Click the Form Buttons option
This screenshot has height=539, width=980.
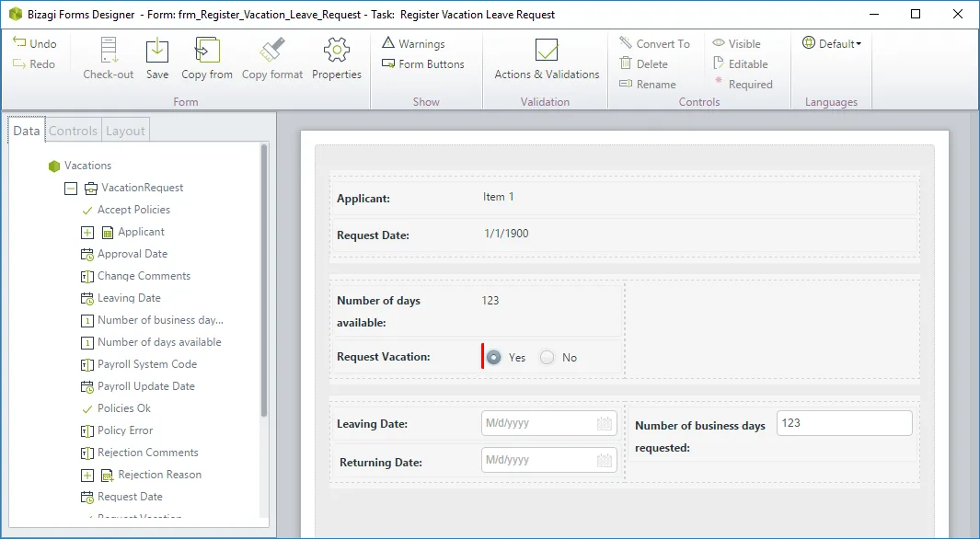[423, 63]
